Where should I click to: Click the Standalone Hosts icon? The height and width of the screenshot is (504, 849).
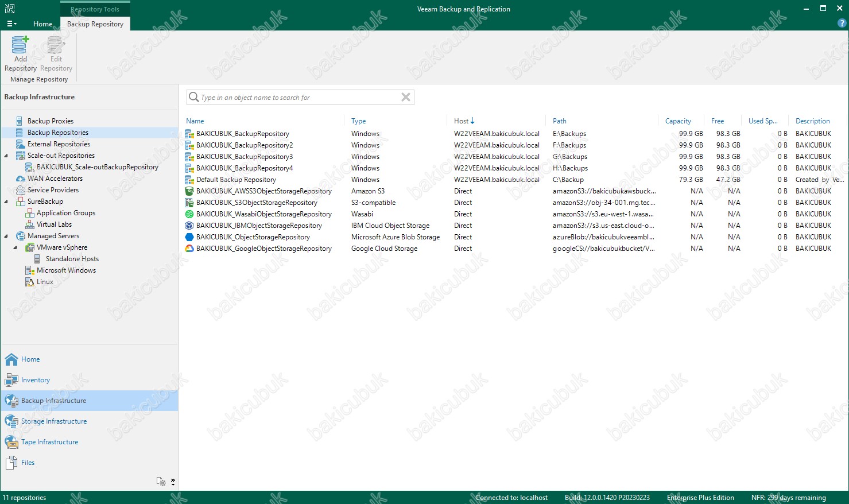point(37,259)
